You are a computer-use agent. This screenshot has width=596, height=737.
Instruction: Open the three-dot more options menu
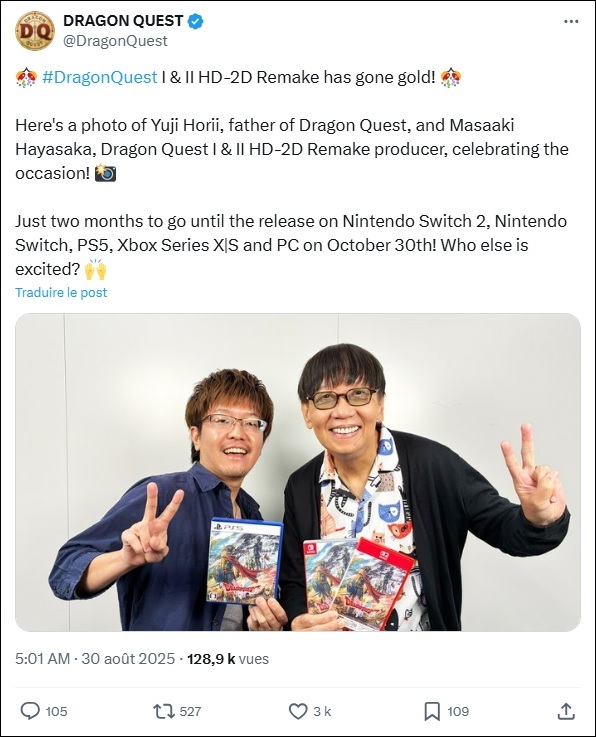pyautogui.click(x=571, y=22)
